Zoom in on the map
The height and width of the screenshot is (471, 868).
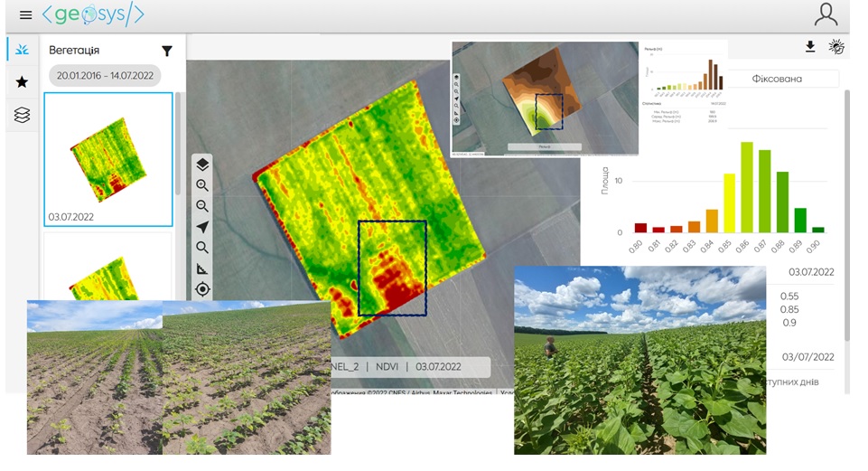coord(202,185)
